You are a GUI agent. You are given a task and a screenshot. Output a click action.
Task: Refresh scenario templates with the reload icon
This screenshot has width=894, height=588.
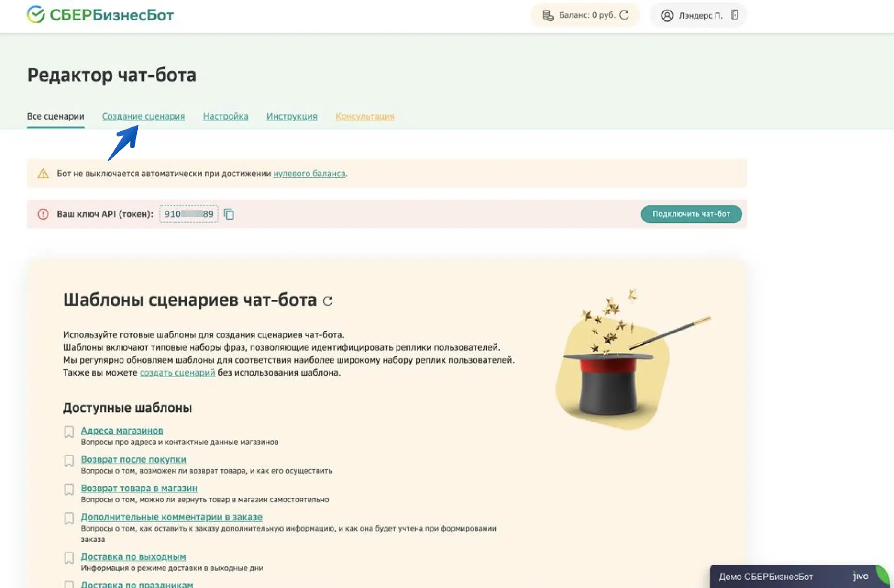click(x=328, y=301)
